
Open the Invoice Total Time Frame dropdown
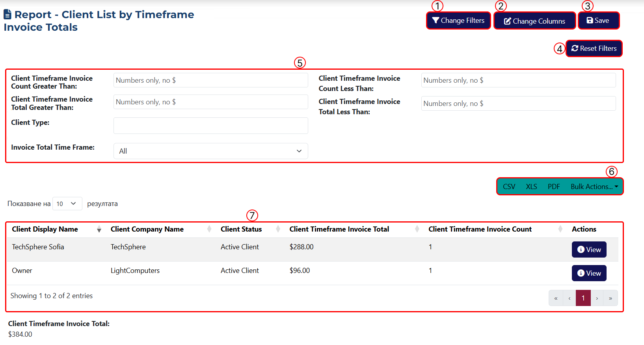pyautogui.click(x=211, y=151)
